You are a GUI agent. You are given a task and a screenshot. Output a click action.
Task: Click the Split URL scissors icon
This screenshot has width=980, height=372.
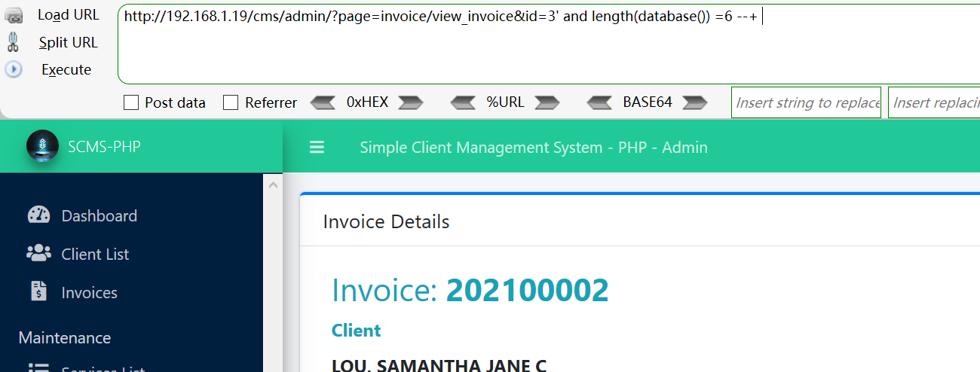[x=13, y=42]
